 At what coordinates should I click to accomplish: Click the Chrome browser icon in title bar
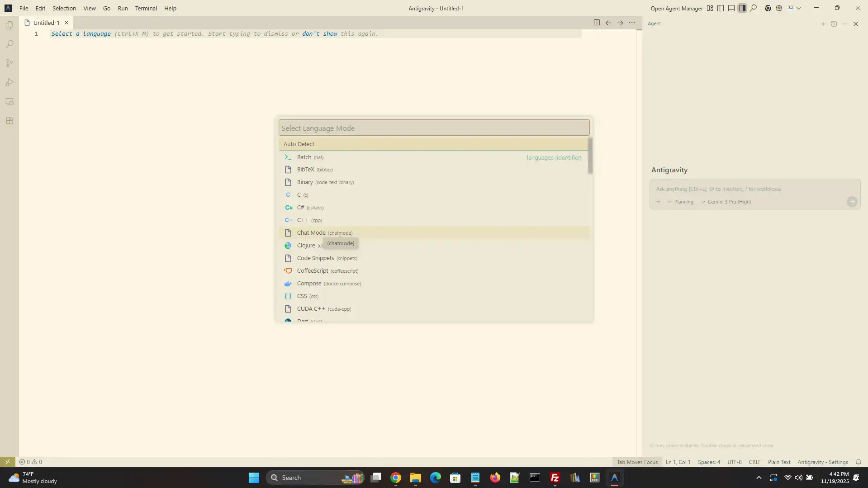tap(768, 8)
